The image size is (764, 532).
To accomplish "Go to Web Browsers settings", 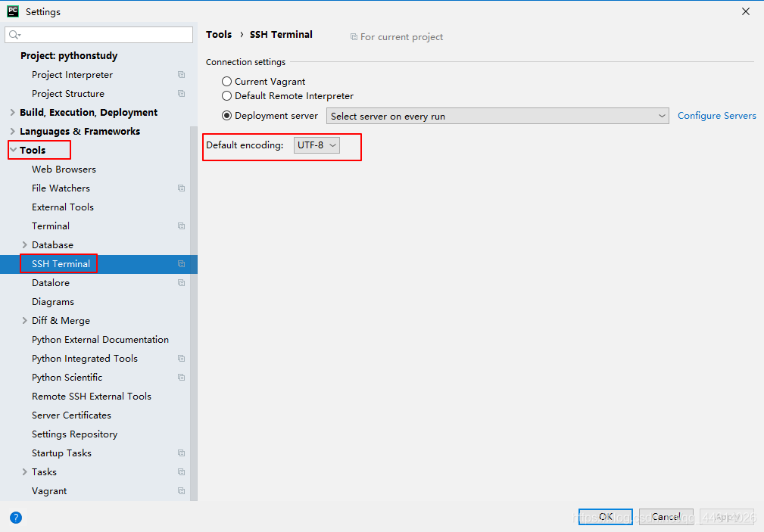I will tap(64, 170).
